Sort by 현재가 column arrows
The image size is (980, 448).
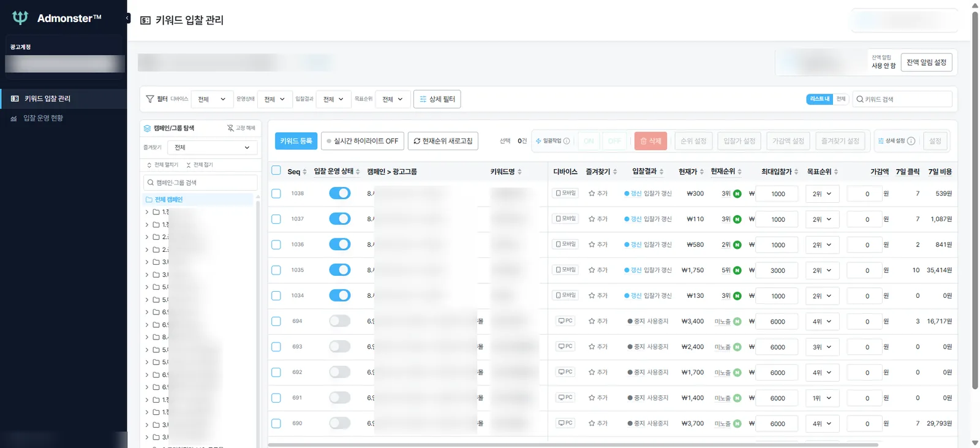pos(702,172)
